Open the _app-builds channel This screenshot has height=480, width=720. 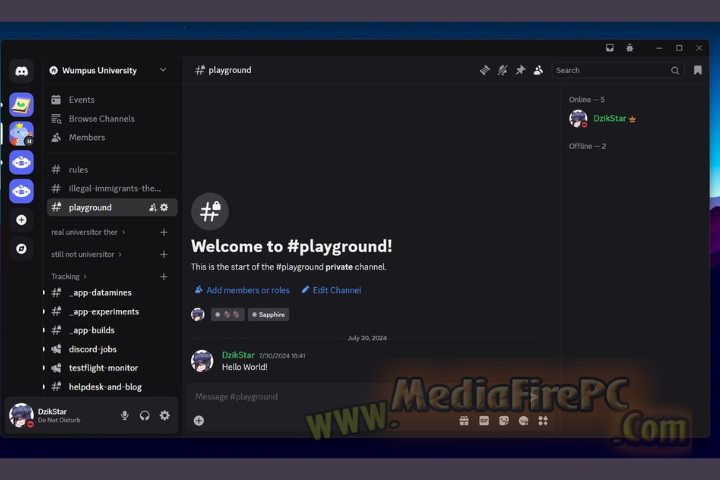point(112,330)
